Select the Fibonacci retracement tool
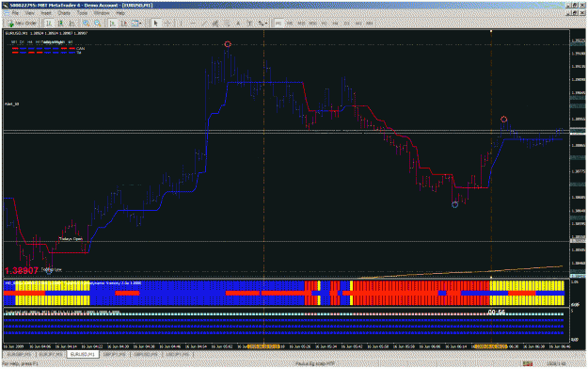 pyautogui.click(x=227, y=24)
